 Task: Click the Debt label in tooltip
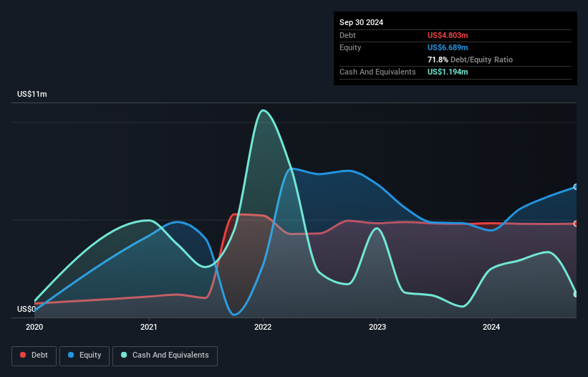point(347,35)
